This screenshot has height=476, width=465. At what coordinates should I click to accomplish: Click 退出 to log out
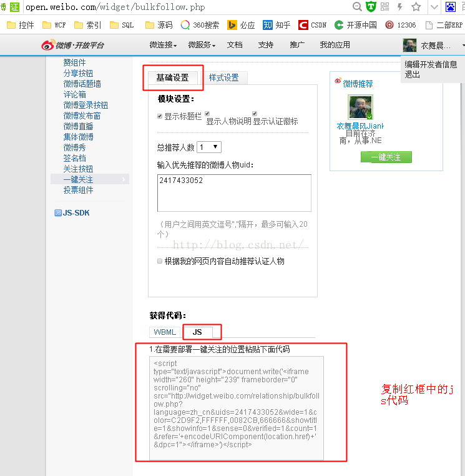click(412, 74)
